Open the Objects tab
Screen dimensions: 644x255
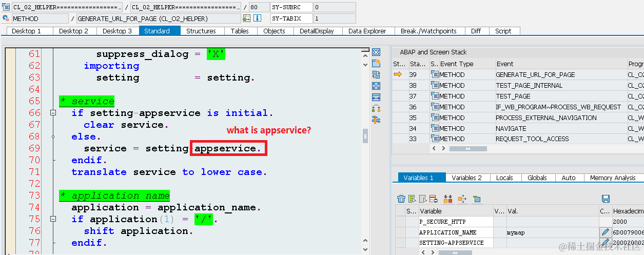coord(275,31)
